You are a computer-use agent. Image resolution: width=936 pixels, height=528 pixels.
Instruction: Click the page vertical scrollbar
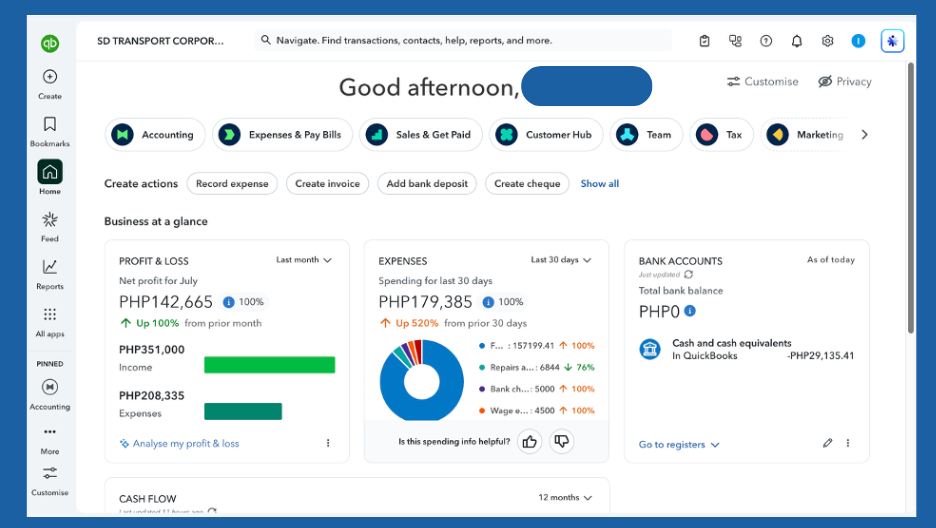pos(911,197)
